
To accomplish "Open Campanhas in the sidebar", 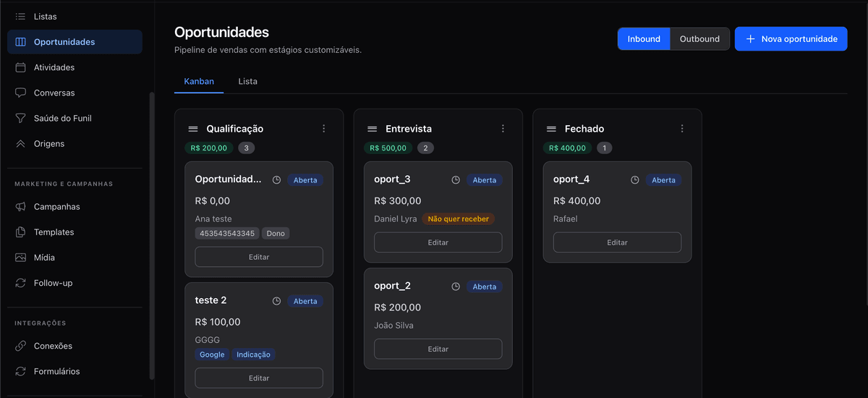I will coord(56,207).
